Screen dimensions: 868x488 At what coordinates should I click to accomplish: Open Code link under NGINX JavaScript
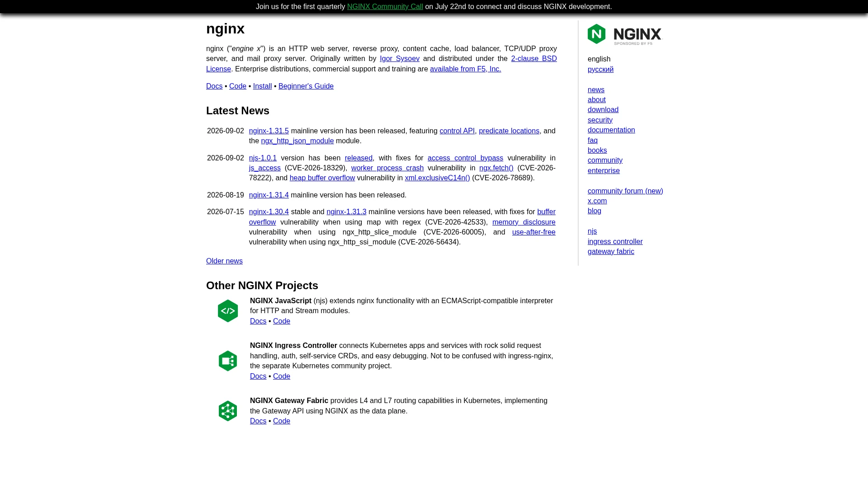click(x=282, y=321)
